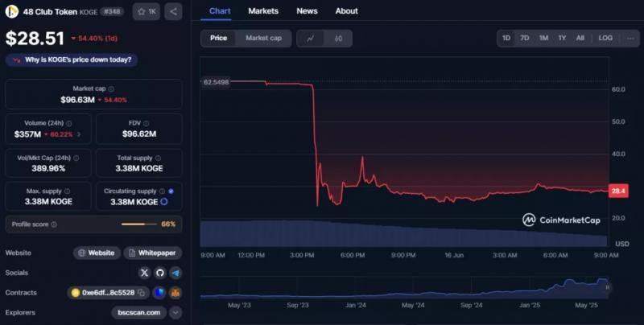Click the 62.5498 price marker label
This screenshot has width=644, height=325.
(x=216, y=82)
